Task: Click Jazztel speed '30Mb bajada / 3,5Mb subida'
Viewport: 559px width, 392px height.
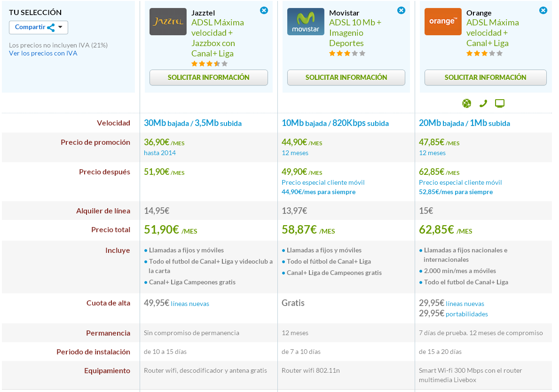Action: [x=192, y=123]
